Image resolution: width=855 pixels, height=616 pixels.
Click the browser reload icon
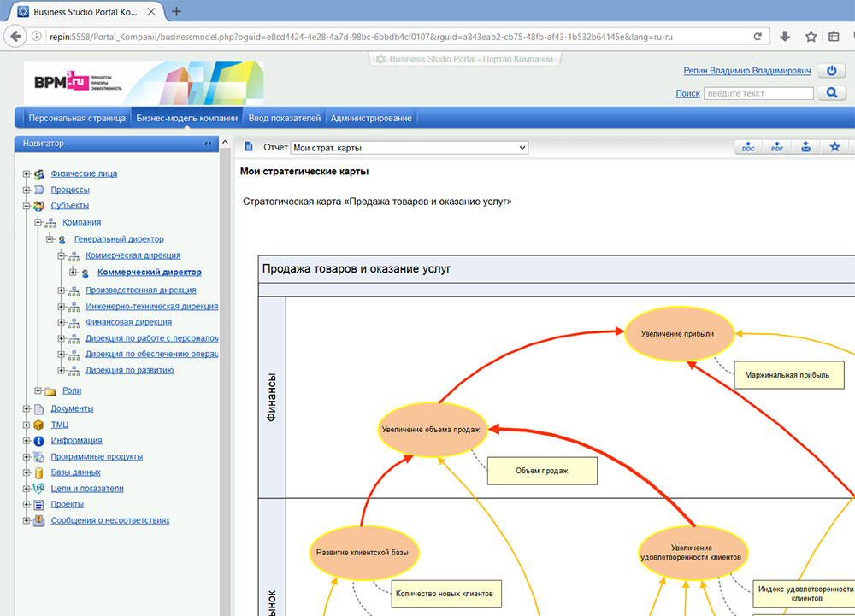tap(757, 37)
